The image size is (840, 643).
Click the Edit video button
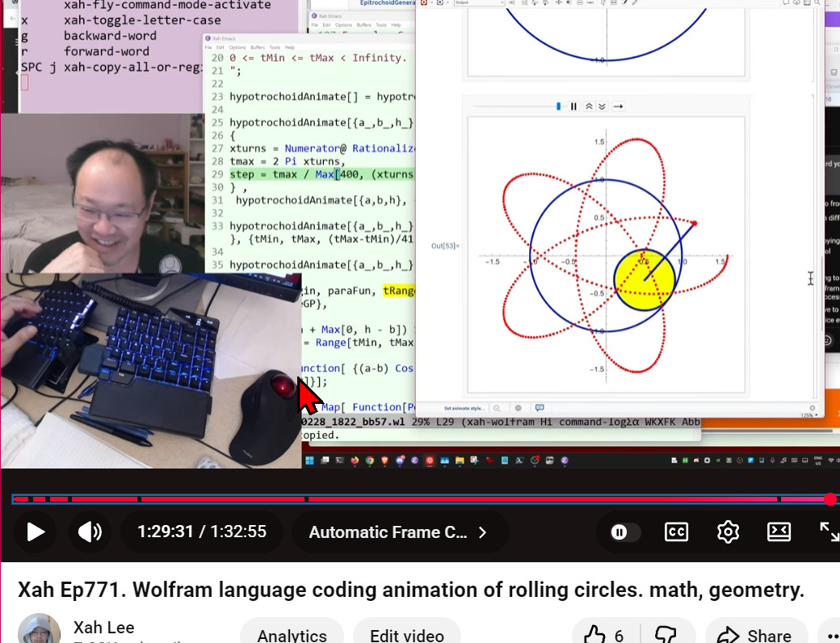407,635
